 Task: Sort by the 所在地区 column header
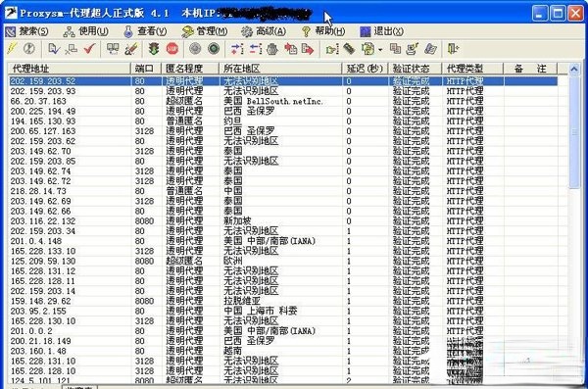tap(280, 69)
